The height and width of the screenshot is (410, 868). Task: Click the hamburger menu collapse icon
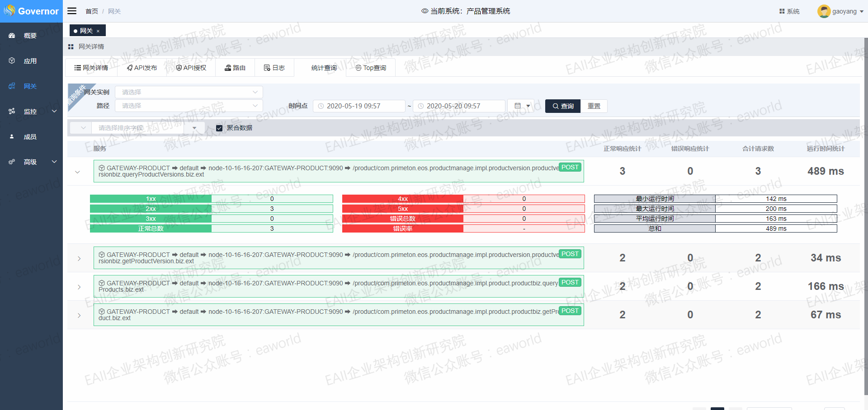(72, 11)
